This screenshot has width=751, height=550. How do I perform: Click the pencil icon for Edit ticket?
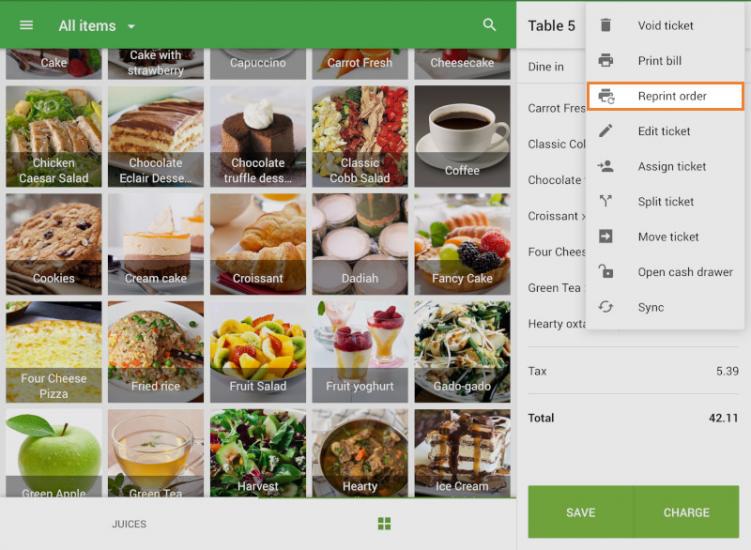click(x=605, y=131)
